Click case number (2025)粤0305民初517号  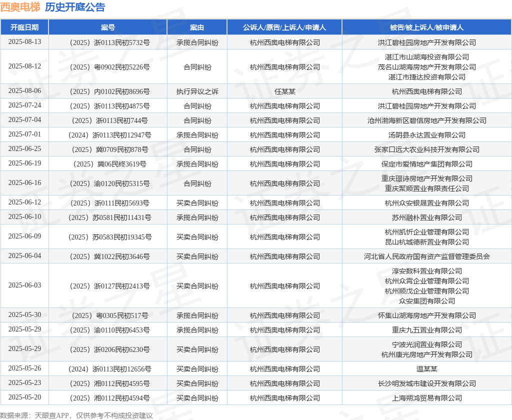[x=109, y=315]
